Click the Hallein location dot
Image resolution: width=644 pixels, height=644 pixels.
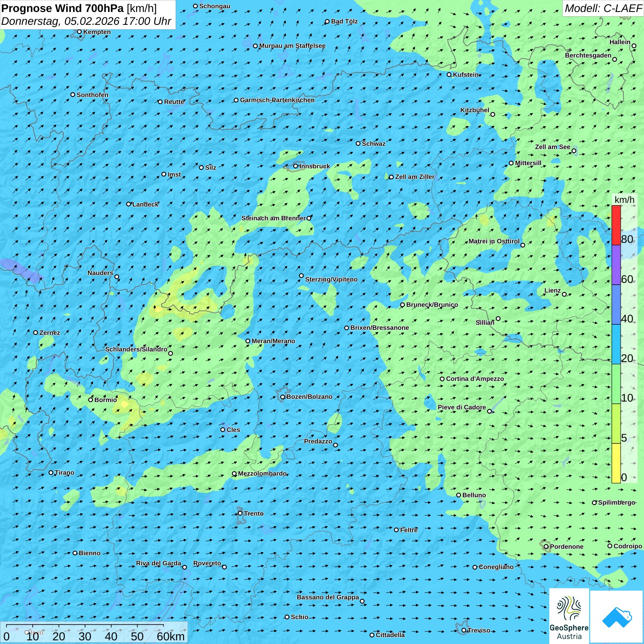pyautogui.click(x=634, y=46)
